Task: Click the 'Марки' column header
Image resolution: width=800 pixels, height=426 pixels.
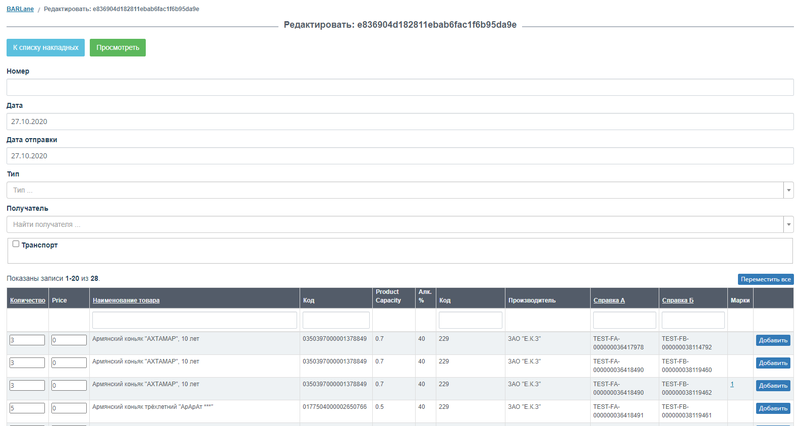Action: pyautogui.click(x=740, y=300)
